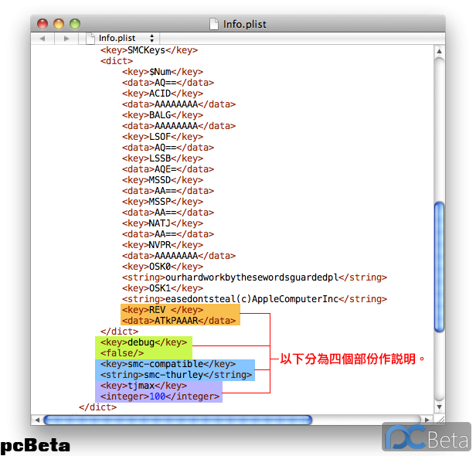Click the false tag line
The width and height of the screenshot is (476, 456).
(x=122, y=353)
